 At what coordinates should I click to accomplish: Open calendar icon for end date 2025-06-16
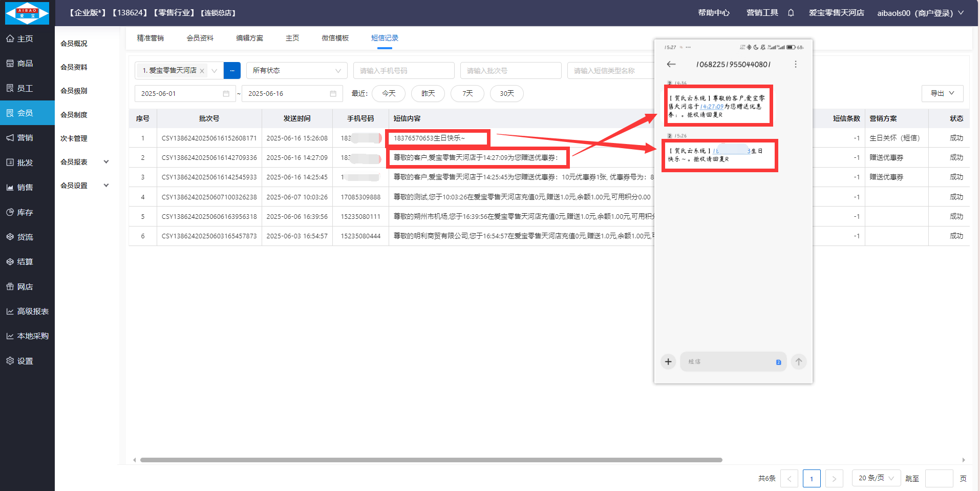pyautogui.click(x=333, y=94)
